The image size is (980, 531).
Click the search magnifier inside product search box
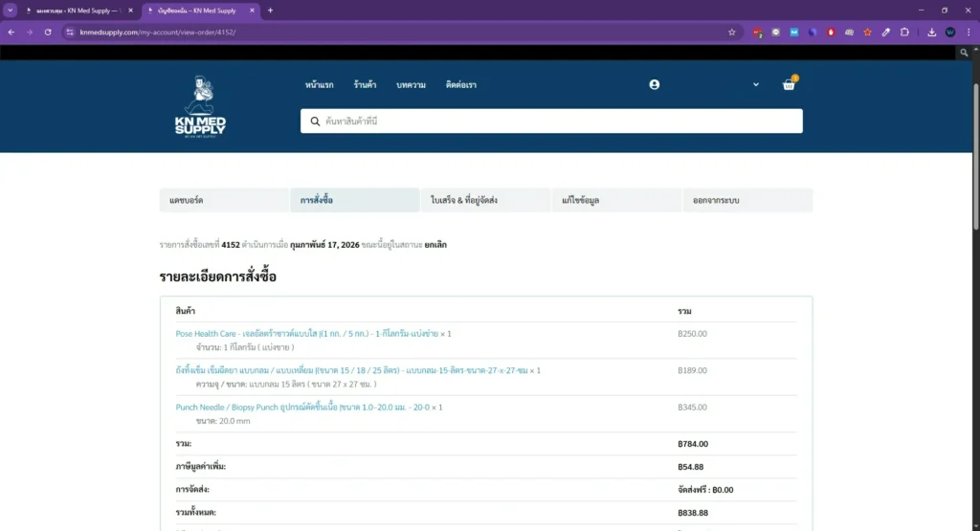[315, 122]
